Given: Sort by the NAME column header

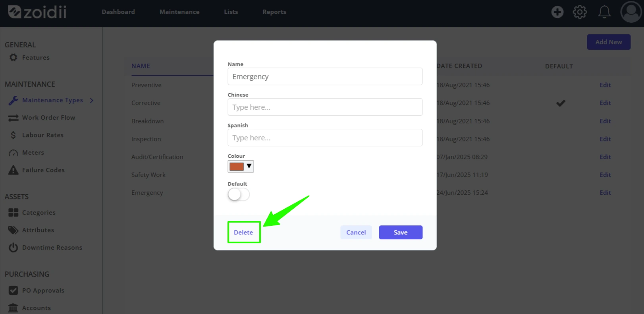Looking at the screenshot, I should 141,66.
